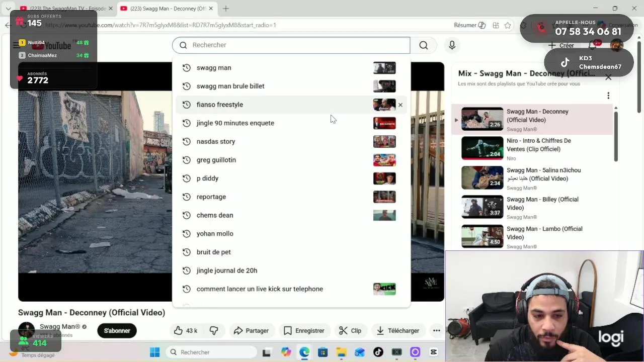Choose 'comment lancer un live kick sur telephone'
Screen dimensions: 644x362
[291, 289]
